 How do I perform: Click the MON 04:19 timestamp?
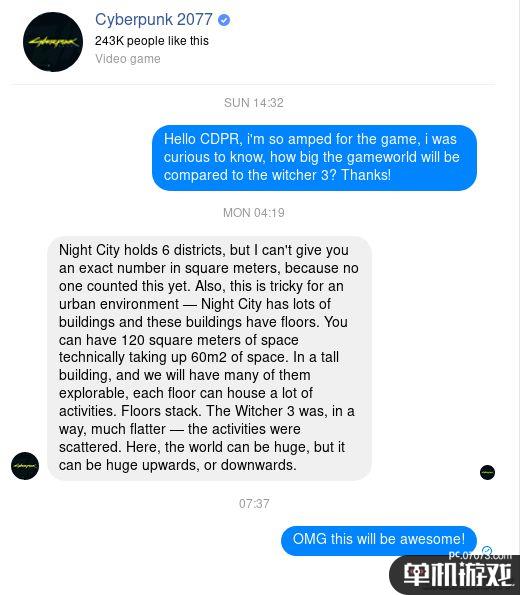254,212
